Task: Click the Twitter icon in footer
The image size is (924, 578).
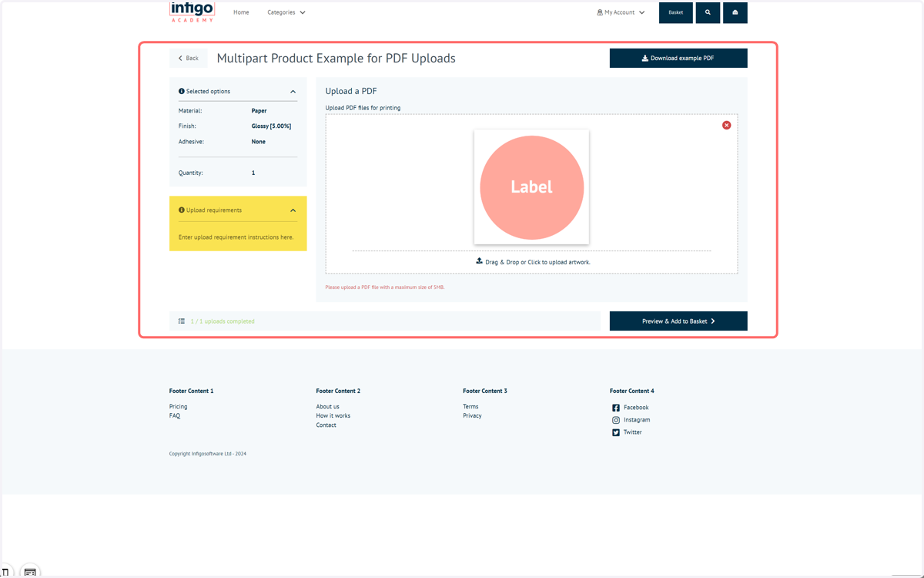Action: (x=616, y=432)
